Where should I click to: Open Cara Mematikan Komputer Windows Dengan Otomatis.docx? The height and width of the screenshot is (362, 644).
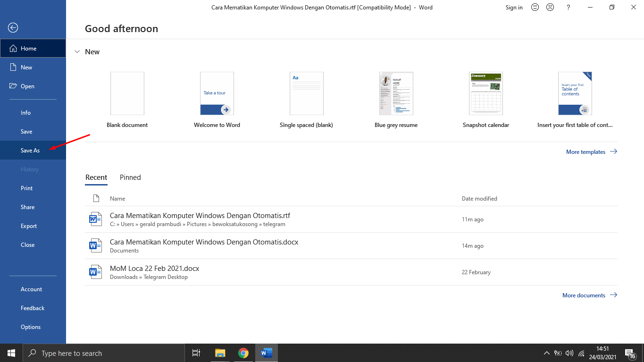pos(351,246)
